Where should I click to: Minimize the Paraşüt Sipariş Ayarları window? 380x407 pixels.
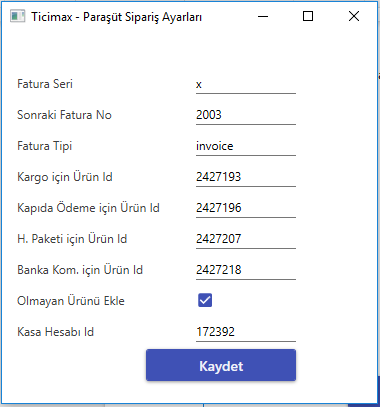[x=263, y=16]
